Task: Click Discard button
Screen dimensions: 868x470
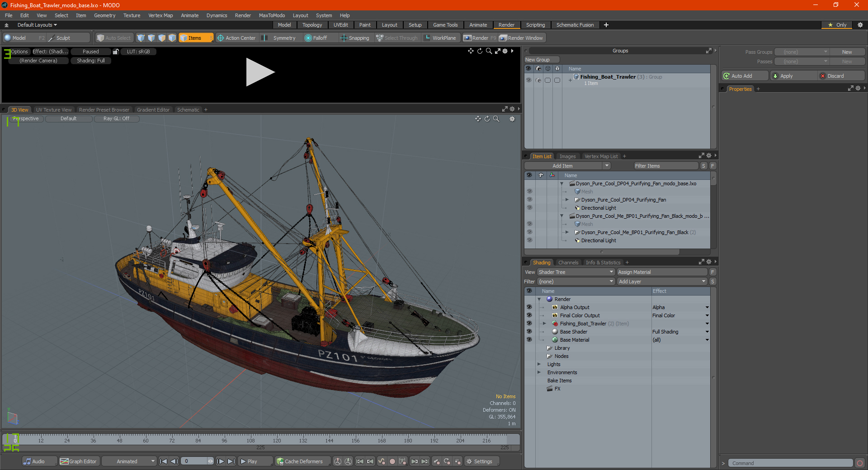Action: coord(841,76)
